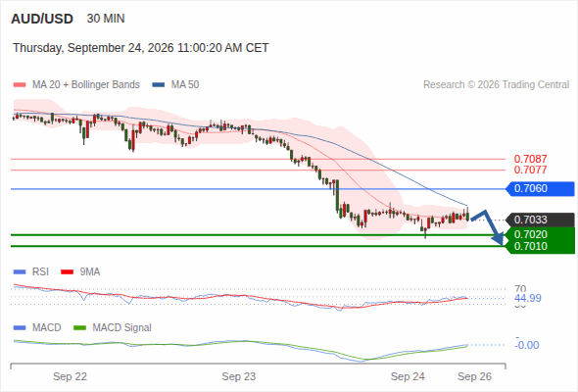Click the 0.7087 resistance label

[530, 159]
